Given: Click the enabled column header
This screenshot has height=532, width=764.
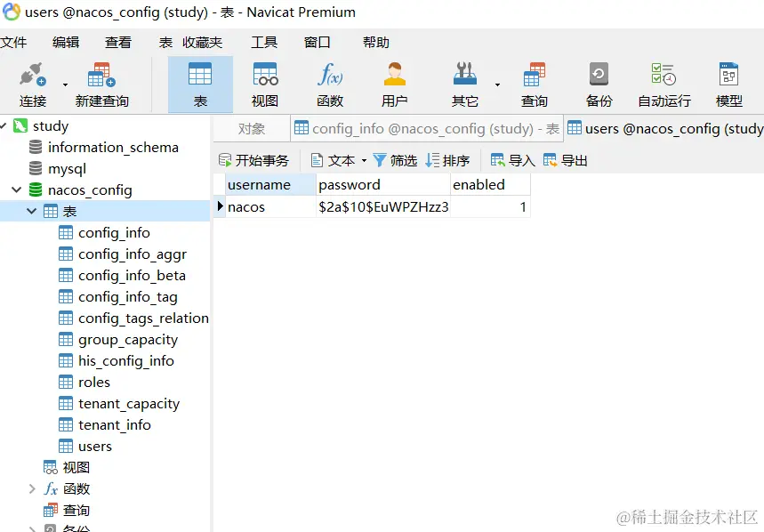Looking at the screenshot, I should pyautogui.click(x=490, y=185).
